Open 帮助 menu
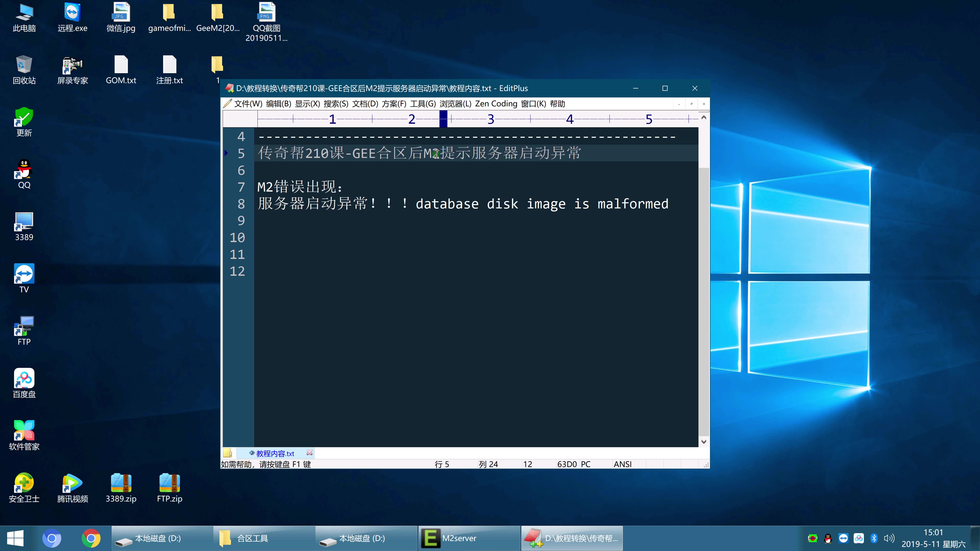This screenshot has height=551, width=980. (x=557, y=104)
